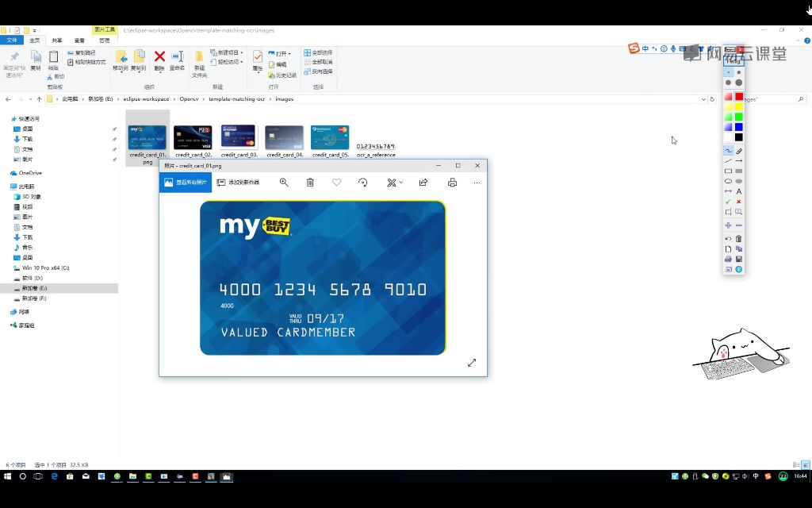Click 全部选择 select all in ribbon
This screenshot has height=508, width=812.
point(319,52)
